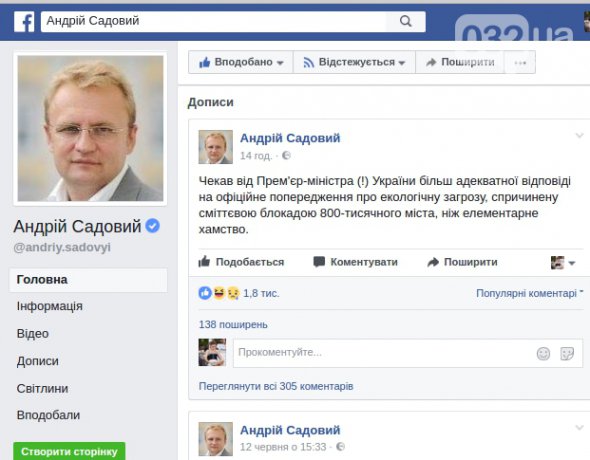Click the search magnifier icon
590x460 pixels.
pyautogui.click(x=406, y=21)
